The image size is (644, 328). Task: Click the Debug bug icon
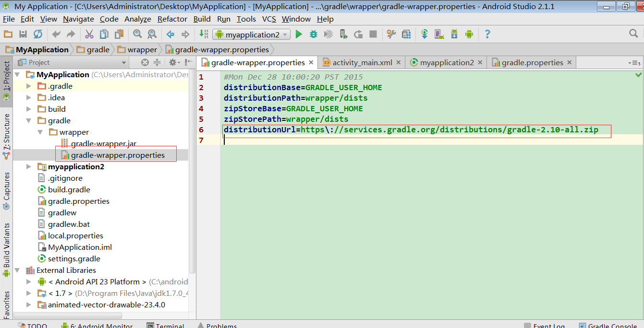tap(314, 34)
